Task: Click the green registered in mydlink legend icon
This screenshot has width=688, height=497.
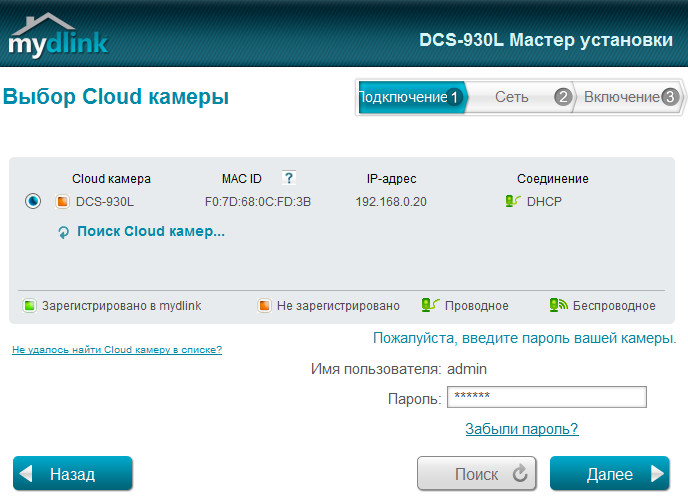Action: click(30, 306)
